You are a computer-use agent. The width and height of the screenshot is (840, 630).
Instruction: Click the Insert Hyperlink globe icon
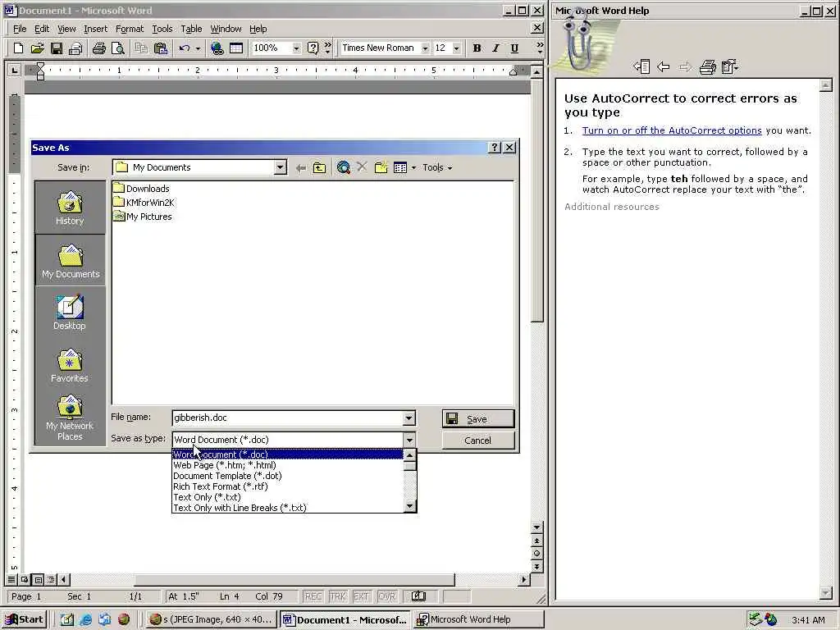click(217, 48)
